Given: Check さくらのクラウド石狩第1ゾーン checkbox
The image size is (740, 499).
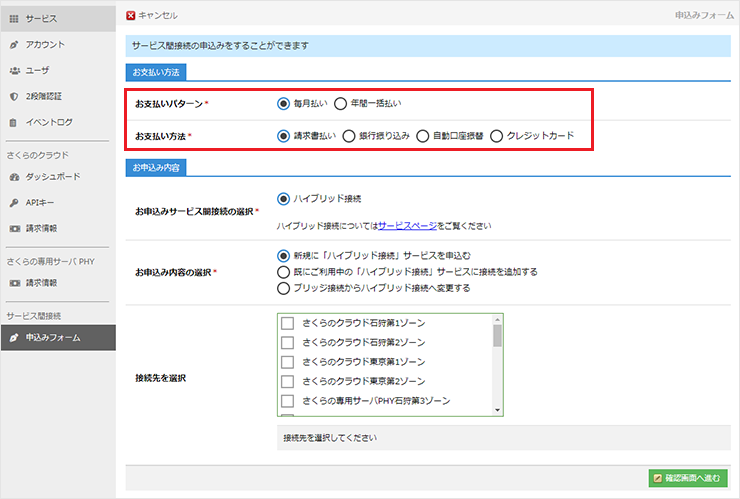Looking at the screenshot, I should (288, 323).
